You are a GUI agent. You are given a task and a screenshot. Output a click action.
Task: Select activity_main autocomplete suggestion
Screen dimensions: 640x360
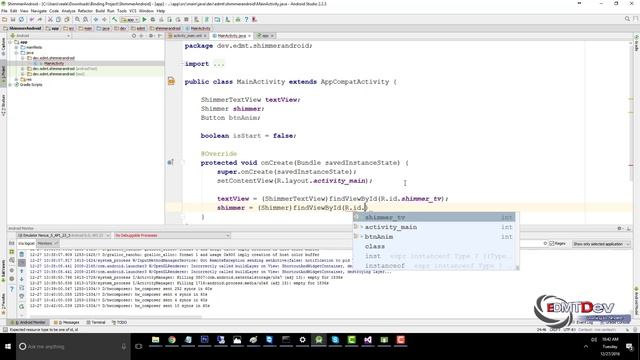point(434,227)
